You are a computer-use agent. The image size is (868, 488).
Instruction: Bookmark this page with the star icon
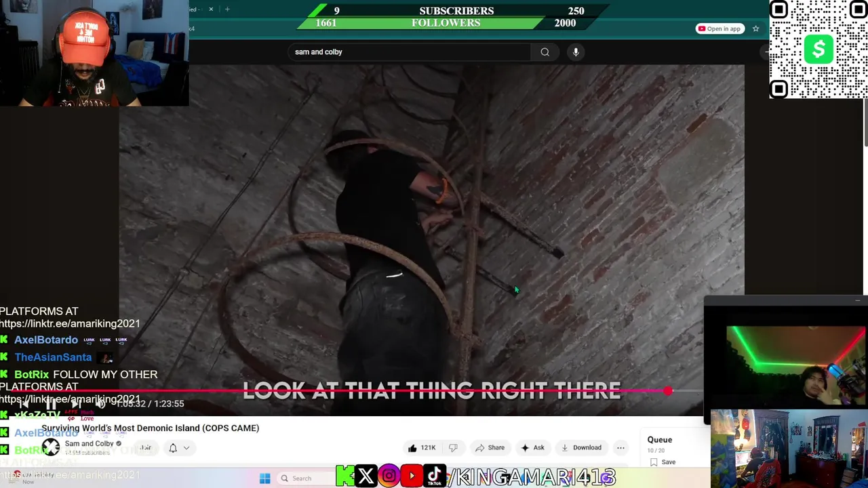[x=755, y=28]
